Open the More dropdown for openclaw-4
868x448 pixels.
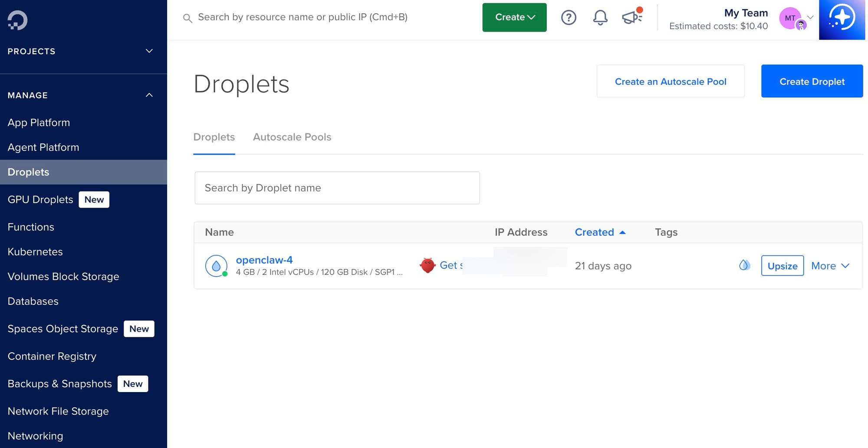click(x=830, y=266)
